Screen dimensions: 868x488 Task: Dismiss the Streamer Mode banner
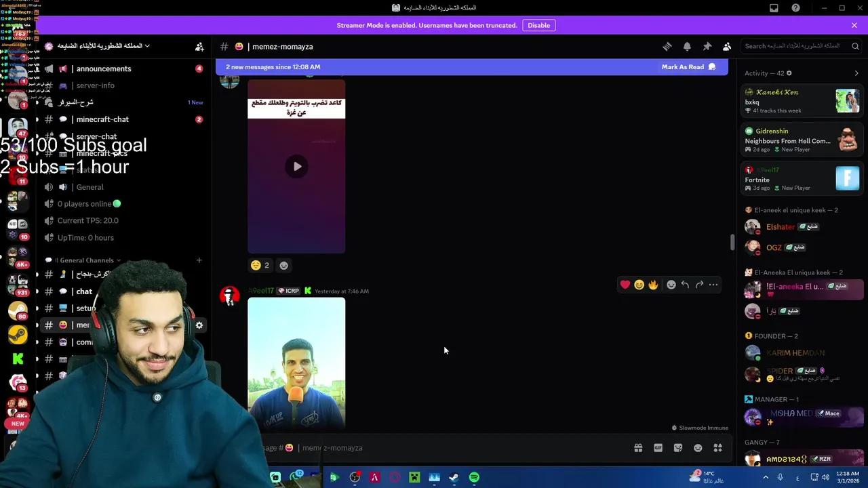pos(854,25)
